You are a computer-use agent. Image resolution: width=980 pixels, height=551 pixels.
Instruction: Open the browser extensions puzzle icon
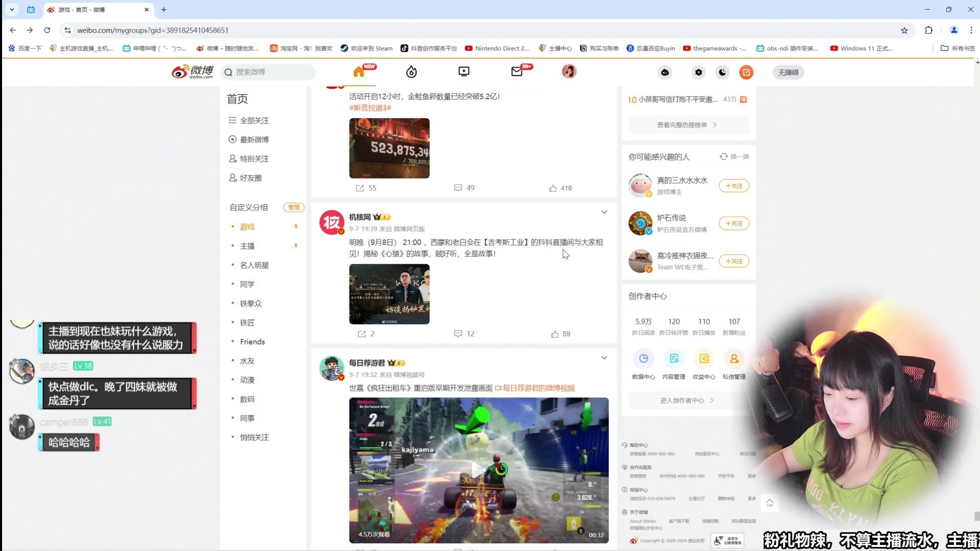pyautogui.click(x=928, y=30)
